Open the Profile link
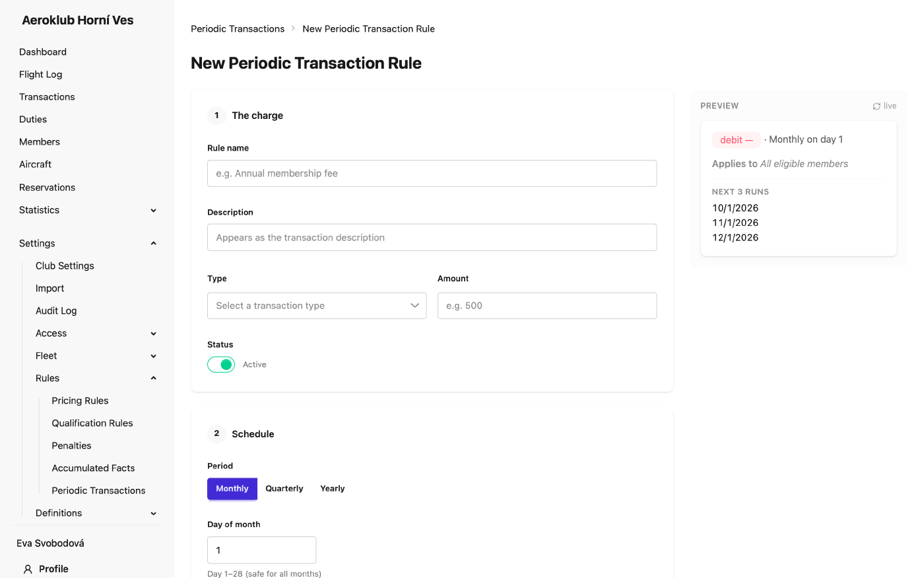 coord(53,569)
